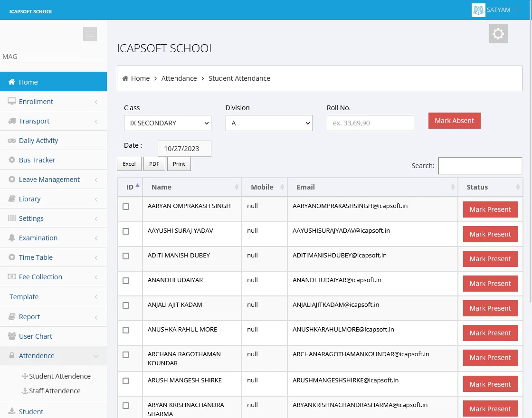Screen dimensions: 532x418
Task: Click the Student download icon in sidebar
Action: point(12,411)
